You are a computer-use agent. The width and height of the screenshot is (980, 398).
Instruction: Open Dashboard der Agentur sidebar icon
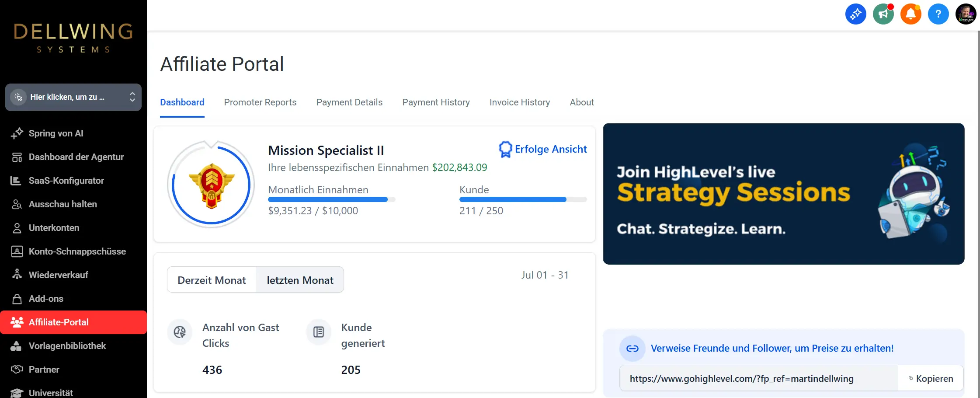[x=17, y=157]
